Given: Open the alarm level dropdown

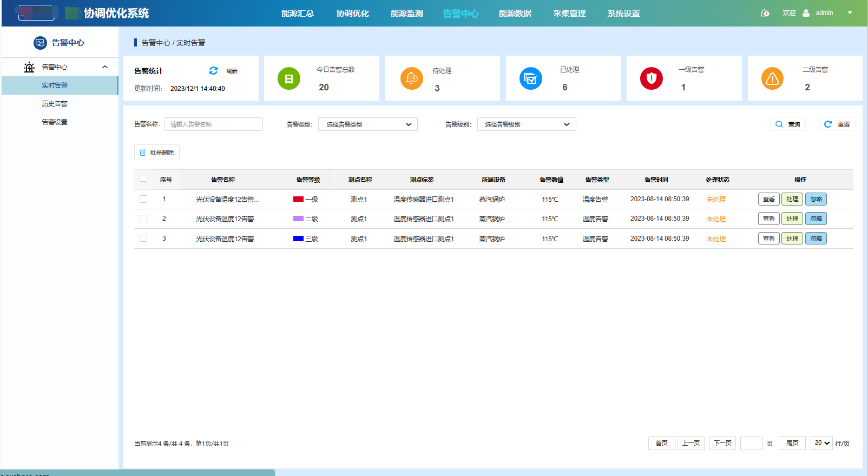Looking at the screenshot, I should 527,124.
